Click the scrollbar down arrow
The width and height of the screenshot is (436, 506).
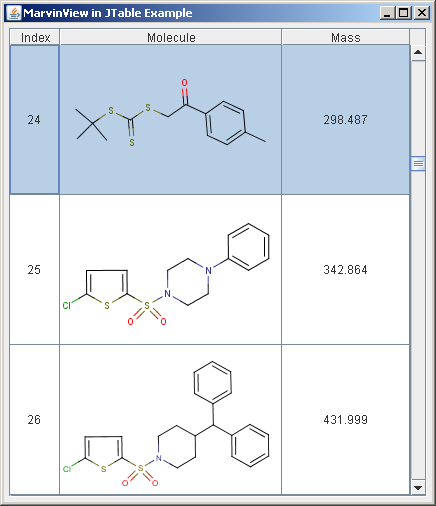pyautogui.click(x=418, y=488)
